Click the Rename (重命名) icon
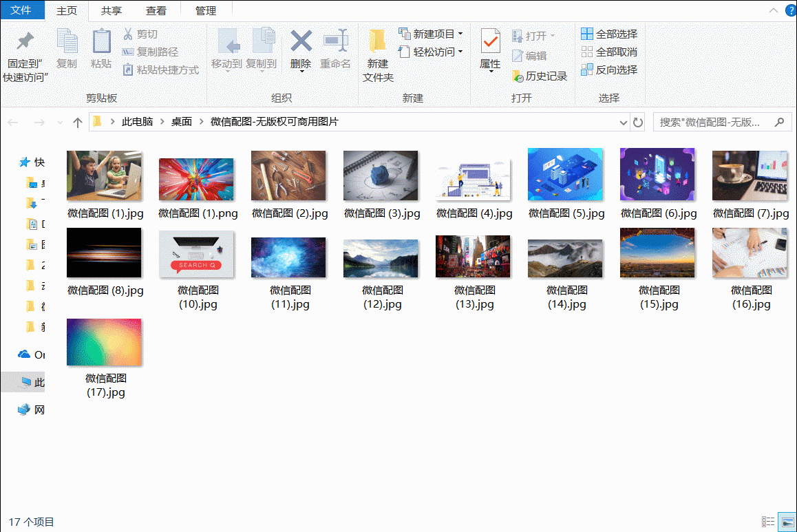The image size is (797, 532). pyautogui.click(x=335, y=49)
